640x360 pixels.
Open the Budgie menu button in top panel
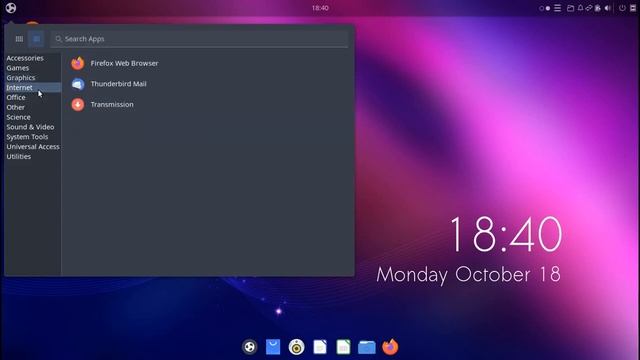11,8
